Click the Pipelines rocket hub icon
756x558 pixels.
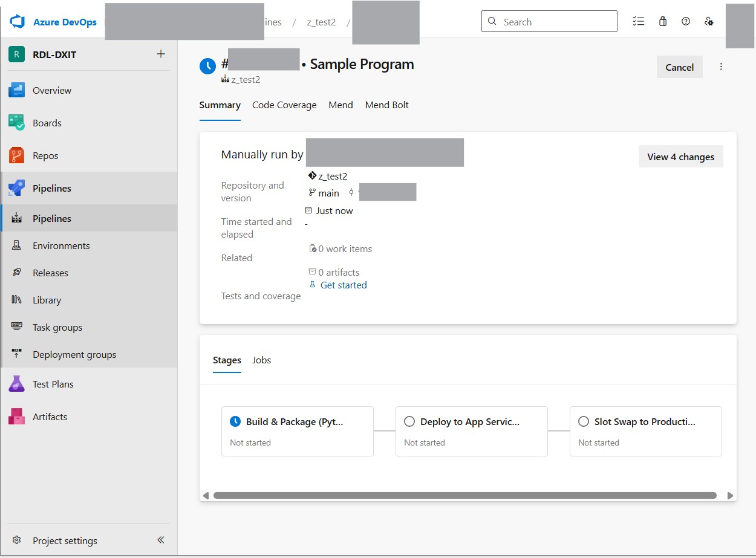click(16, 188)
